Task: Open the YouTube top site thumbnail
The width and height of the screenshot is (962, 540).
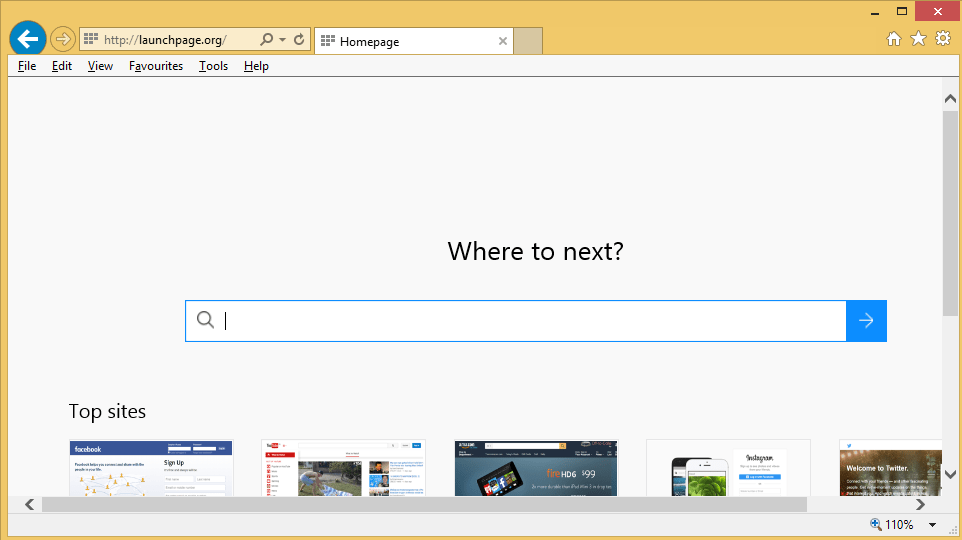Action: 344,468
